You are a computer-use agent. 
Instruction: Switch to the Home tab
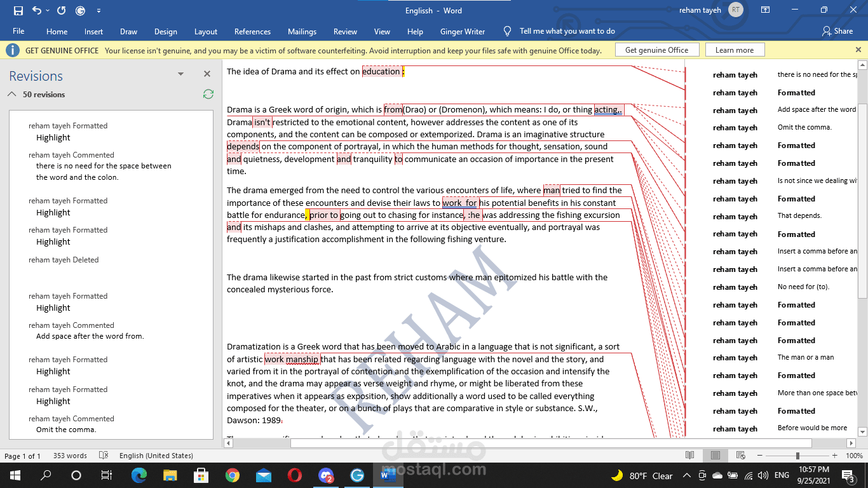coord(57,31)
